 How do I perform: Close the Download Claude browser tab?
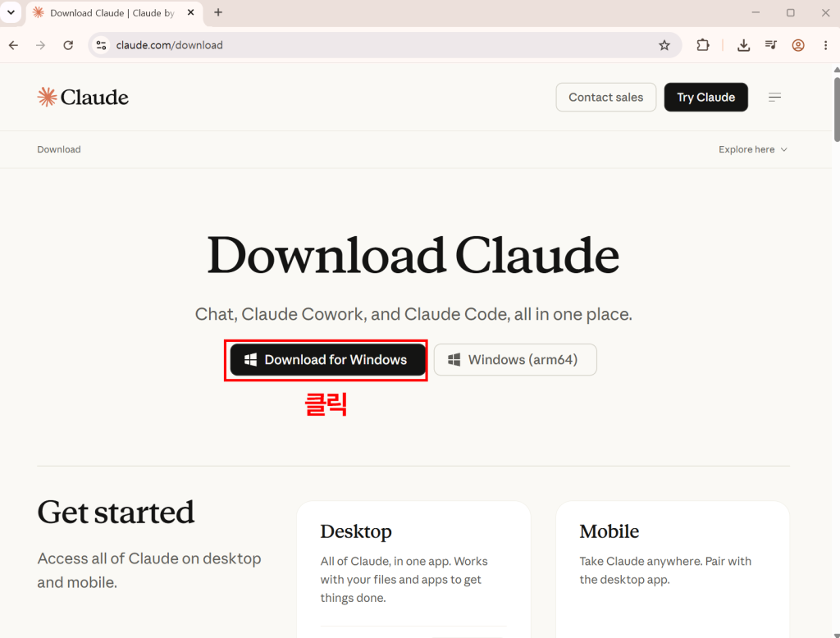point(190,12)
